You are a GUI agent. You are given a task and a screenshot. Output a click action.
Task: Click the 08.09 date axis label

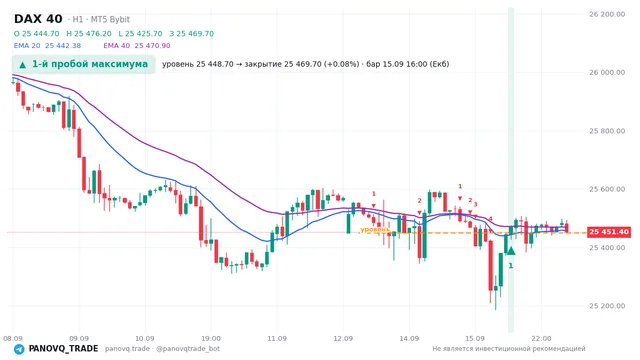(13, 338)
